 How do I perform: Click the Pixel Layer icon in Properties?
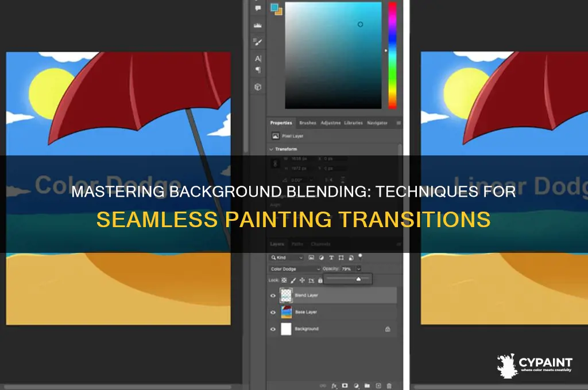(x=275, y=136)
